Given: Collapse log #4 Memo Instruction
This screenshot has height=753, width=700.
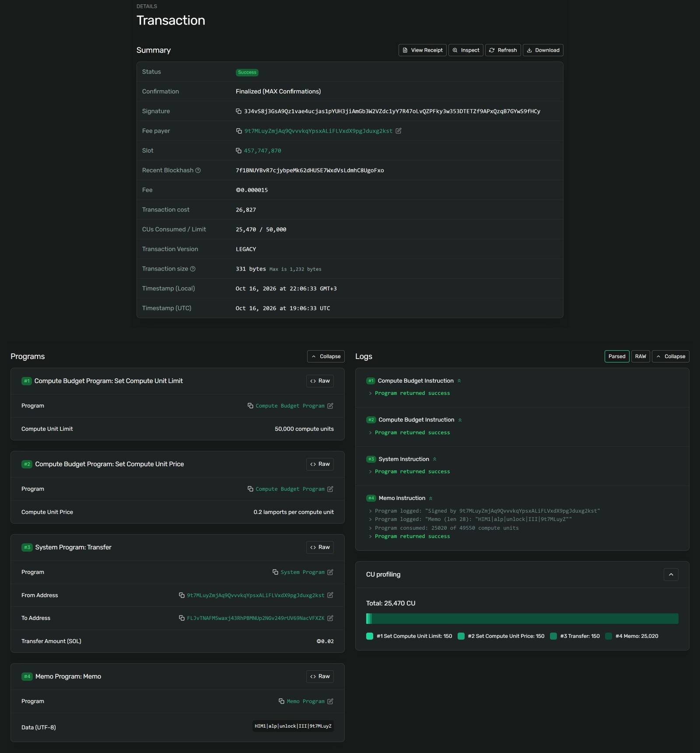Looking at the screenshot, I should [430, 498].
